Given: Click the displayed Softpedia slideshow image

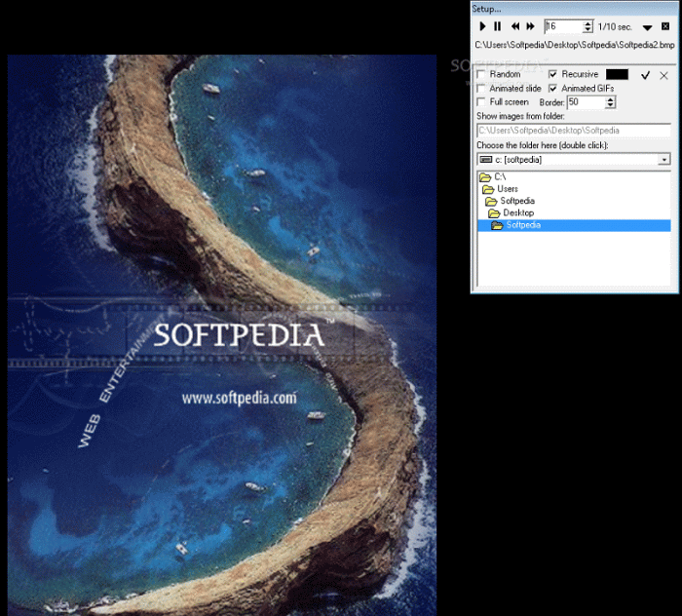Looking at the screenshot, I should point(222,334).
